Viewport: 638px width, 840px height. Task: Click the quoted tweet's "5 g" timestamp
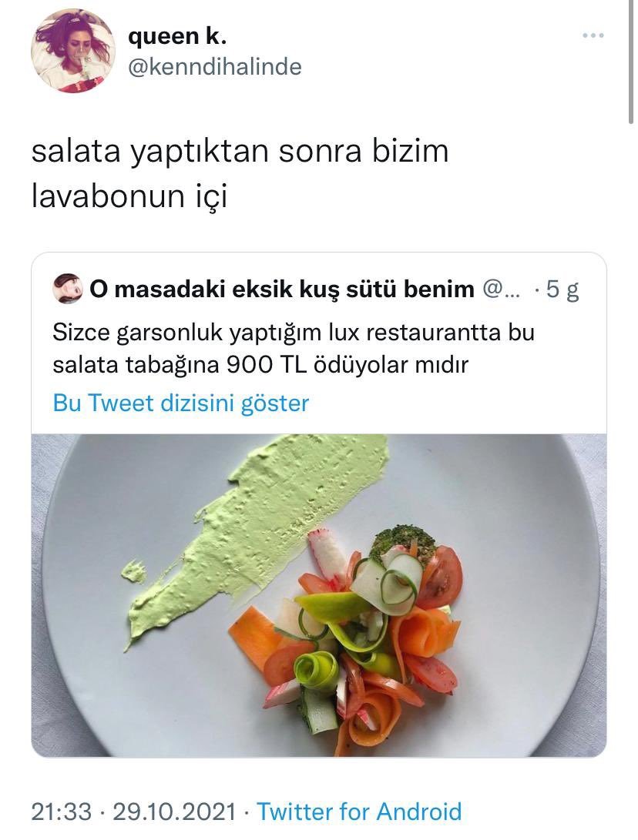562,289
